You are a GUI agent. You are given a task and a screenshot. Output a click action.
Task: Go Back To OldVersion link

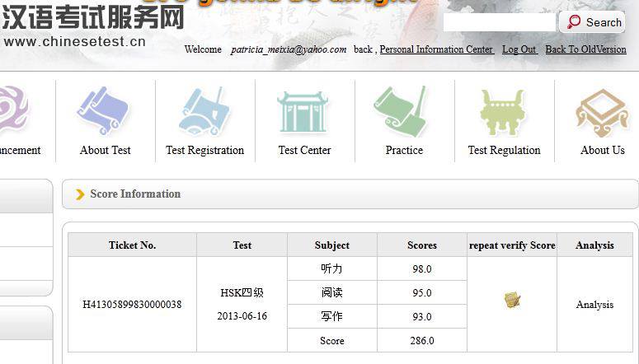pos(585,49)
